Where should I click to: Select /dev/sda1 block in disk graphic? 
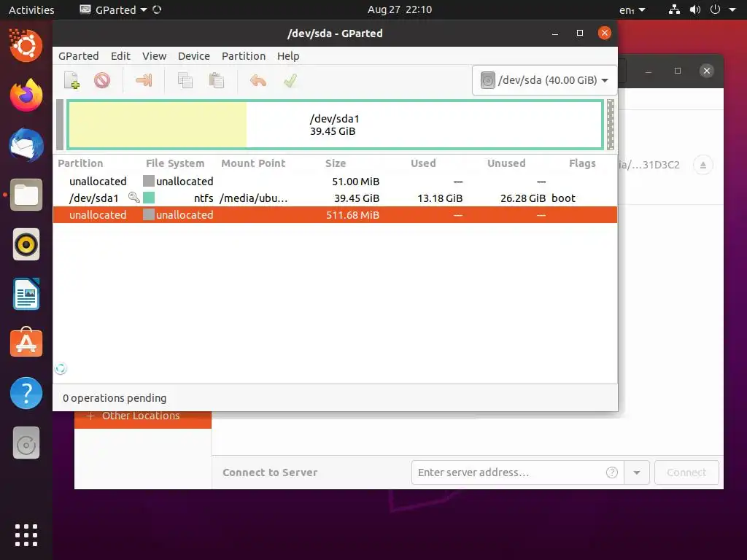[335, 125]
